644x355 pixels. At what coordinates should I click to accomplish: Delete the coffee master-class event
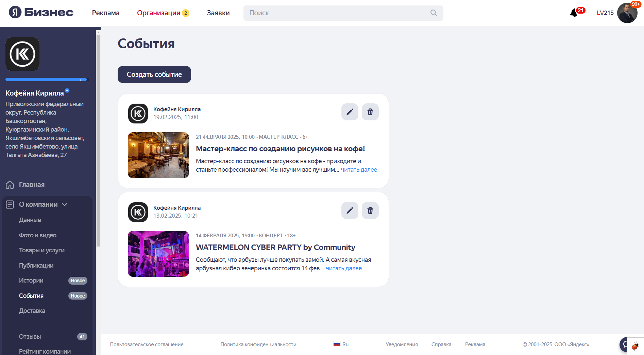pos(370,112)
